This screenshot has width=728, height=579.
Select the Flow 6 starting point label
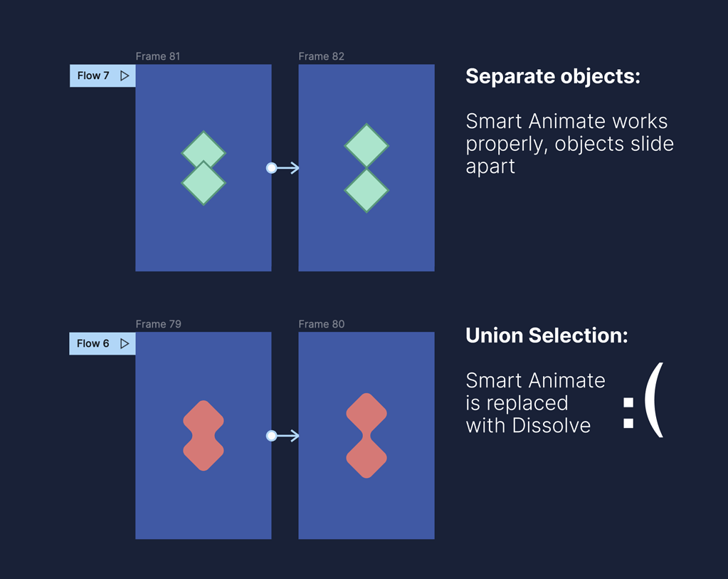coord(93,343)
